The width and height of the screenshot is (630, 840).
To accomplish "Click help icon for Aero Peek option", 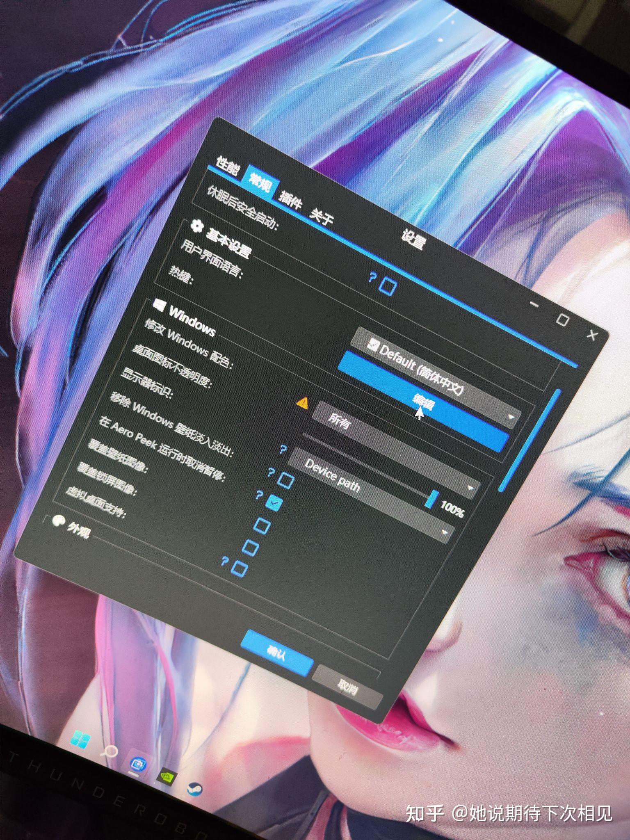I will click(x=259, y=495).
